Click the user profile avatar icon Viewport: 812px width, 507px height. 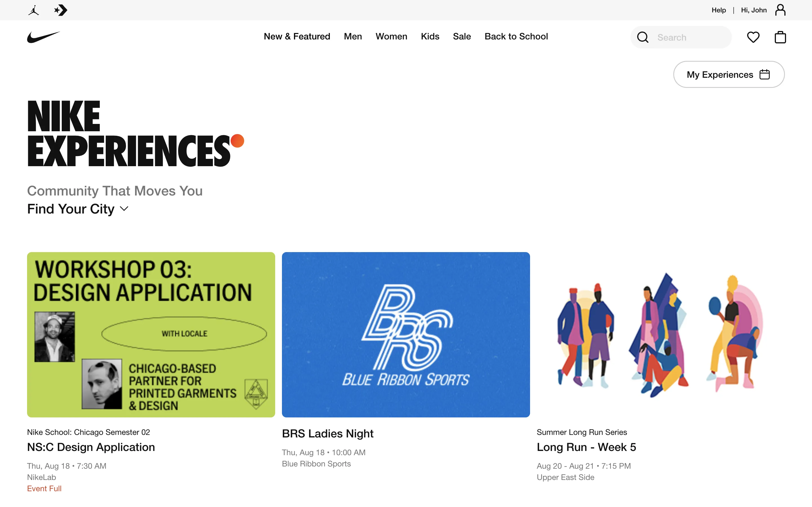coord(780,10)
